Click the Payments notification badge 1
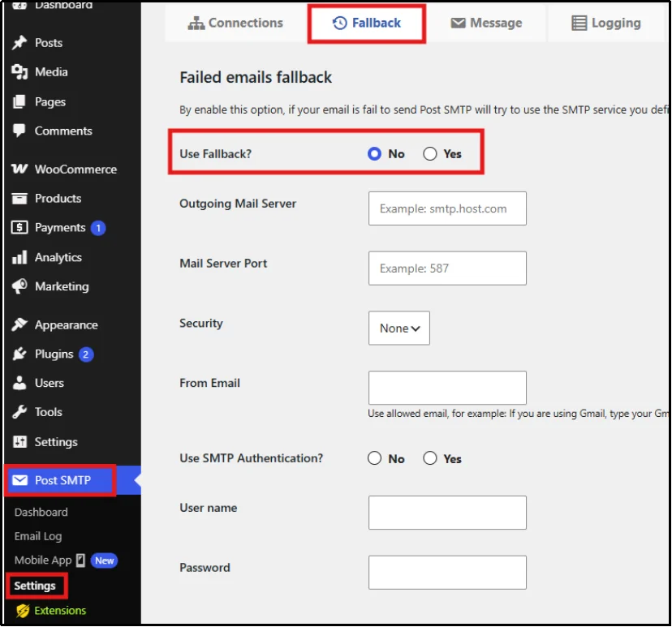 pyautogui.click(x=98, y=228)
